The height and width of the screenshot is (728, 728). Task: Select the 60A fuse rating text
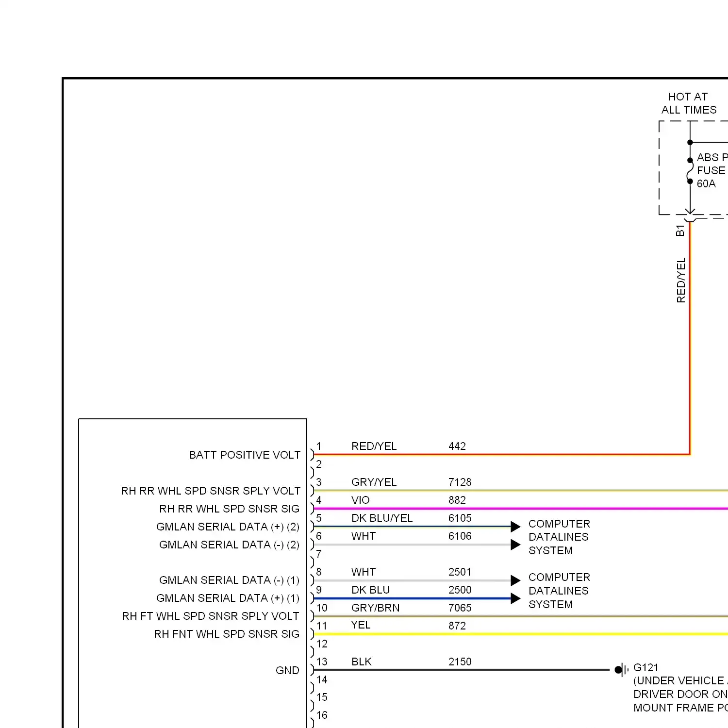706,183
